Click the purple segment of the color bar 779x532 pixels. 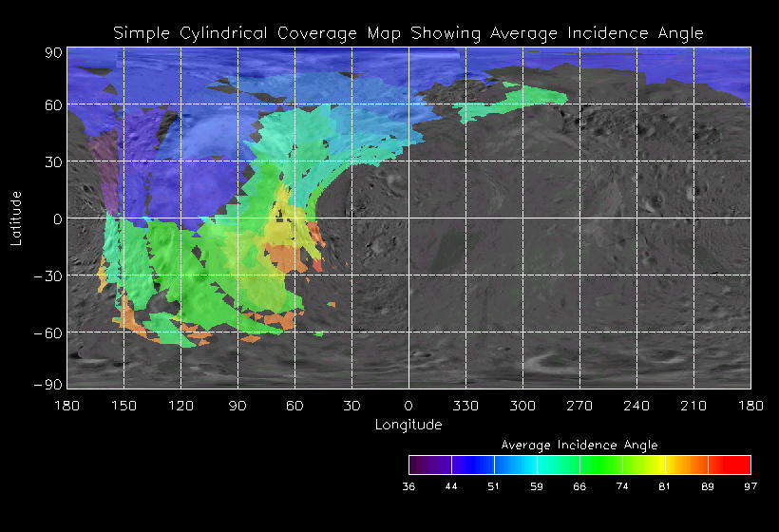pyautogui.click(x=430, y=465)
